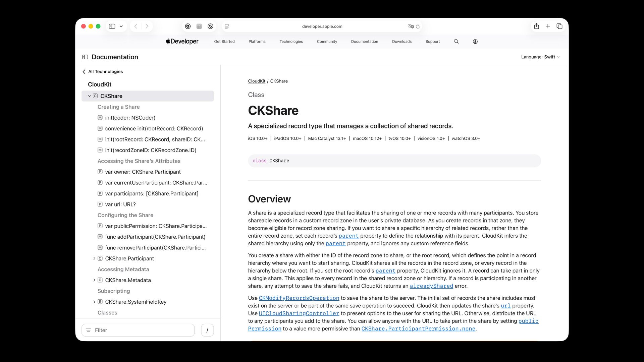The width and height of the screenshot is (644, 362).
Task: Go back to All Technologies
Action: 103,71
